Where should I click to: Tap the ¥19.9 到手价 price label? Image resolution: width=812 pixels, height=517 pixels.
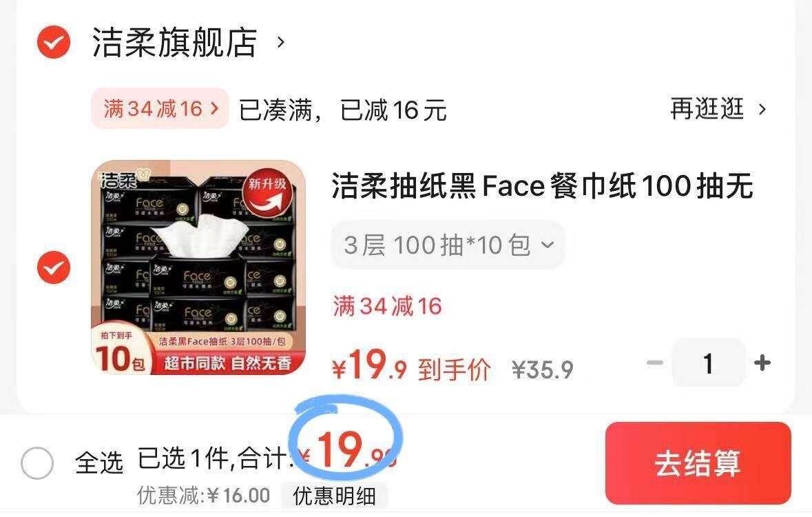(x=411, y=365)
